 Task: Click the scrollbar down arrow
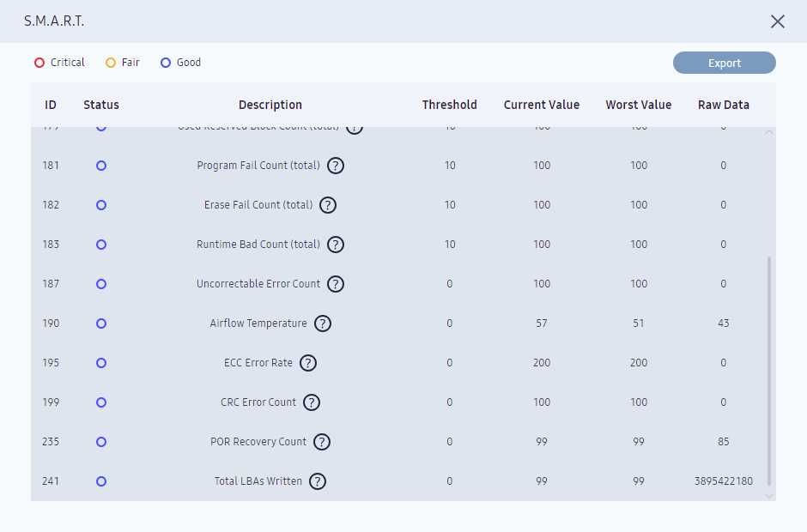[x=769, y=495]
